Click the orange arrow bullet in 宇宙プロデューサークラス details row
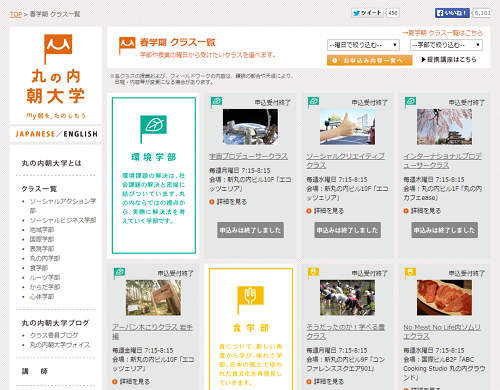Screen dimensions: 500x390 tap(212, 202)
